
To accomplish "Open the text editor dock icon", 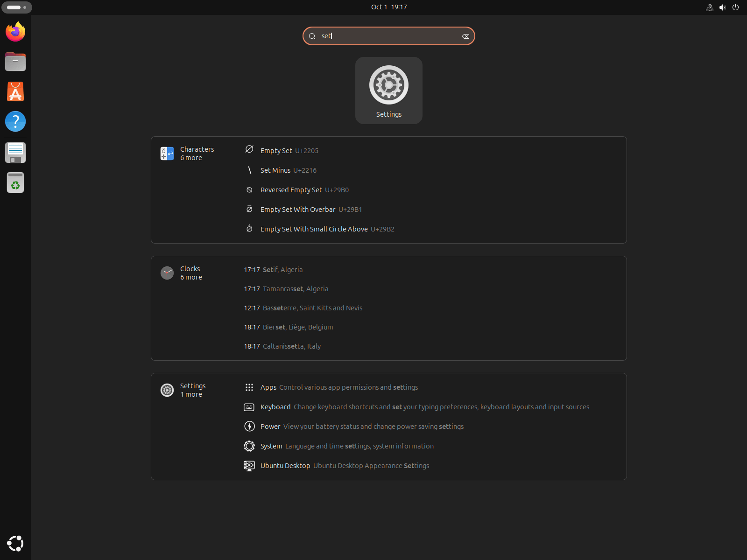I will [x=15, y=153].
